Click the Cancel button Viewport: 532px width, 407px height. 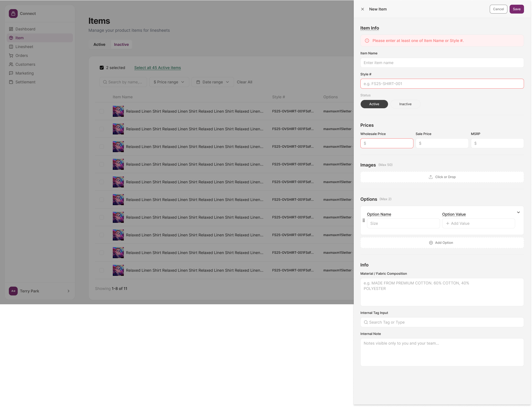click(x=498, y=9)
